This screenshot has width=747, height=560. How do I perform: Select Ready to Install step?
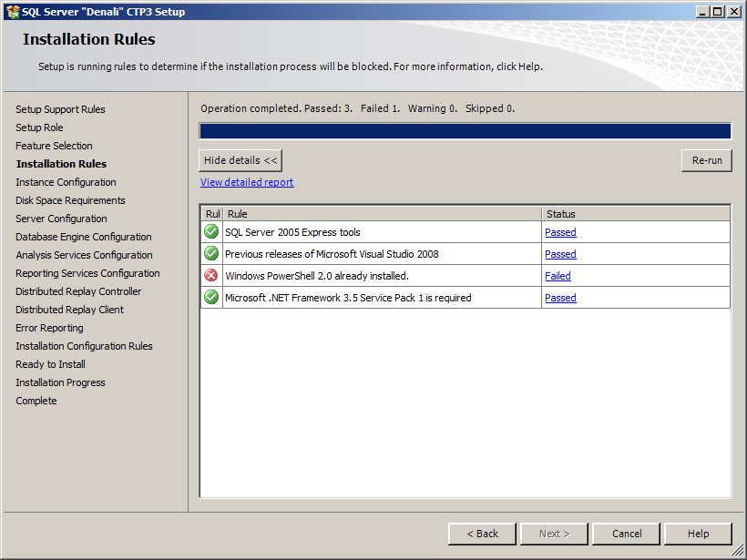(50, 364)
